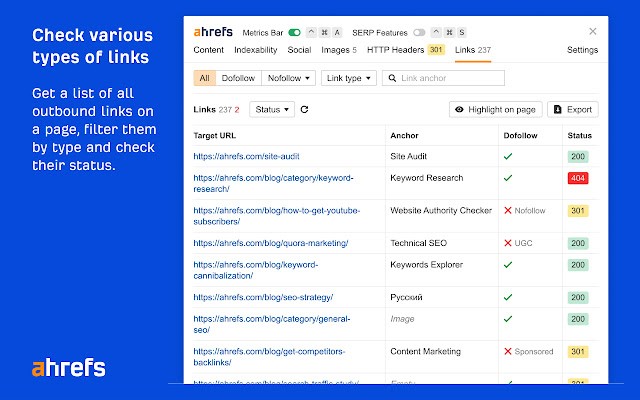Click the search magnifier icon
This screenshot has height=400, width=640.
(392, 78)
